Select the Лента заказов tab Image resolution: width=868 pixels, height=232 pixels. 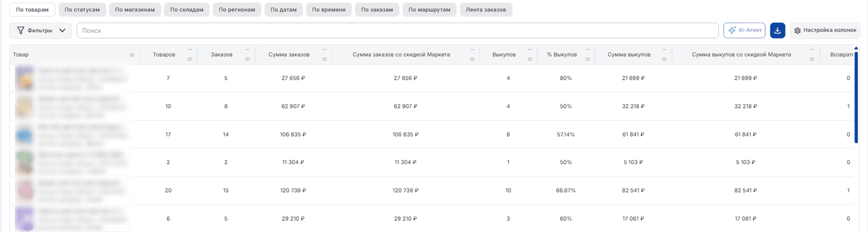point(486,10)
